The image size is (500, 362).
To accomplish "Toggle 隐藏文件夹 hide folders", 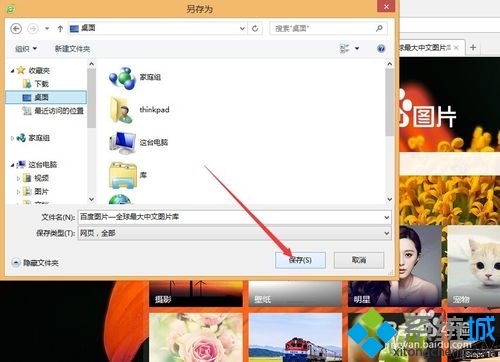I will (35, 263).
